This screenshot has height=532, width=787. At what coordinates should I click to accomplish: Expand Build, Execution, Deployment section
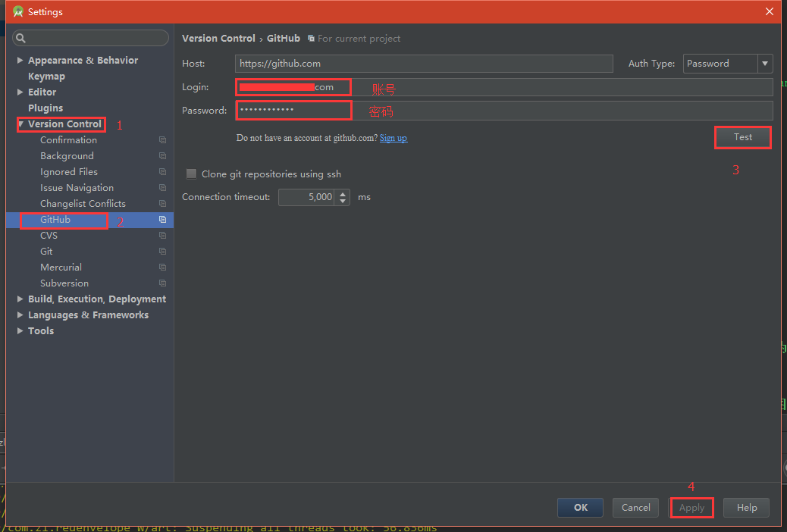pyautogui.click(x=20, y=299)
